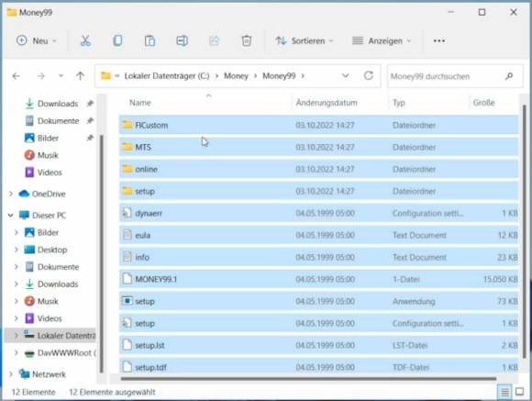Open pinned Downloads in quick access
532x401 pixels.
click(58, 104)
